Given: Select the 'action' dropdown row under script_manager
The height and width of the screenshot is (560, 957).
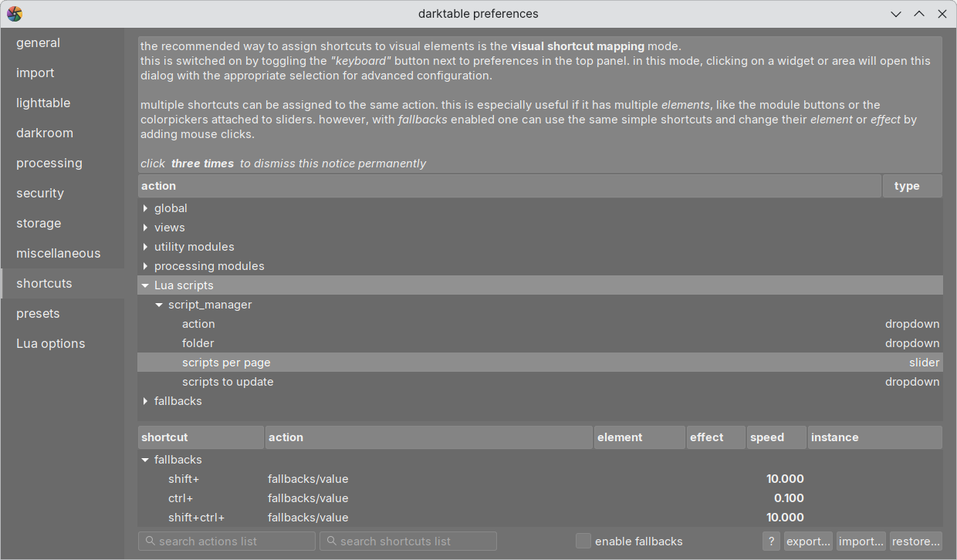Looking at the screenshot, I should pos(540,324).
